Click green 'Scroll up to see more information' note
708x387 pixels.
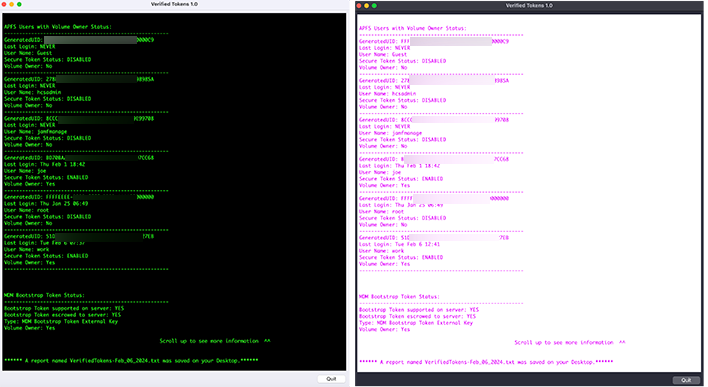coord(215,341)
